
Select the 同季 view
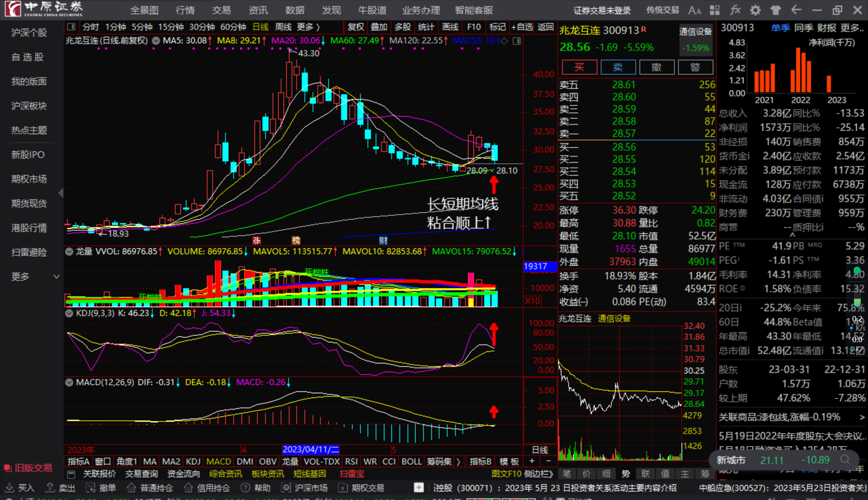(x=803, y=28)
